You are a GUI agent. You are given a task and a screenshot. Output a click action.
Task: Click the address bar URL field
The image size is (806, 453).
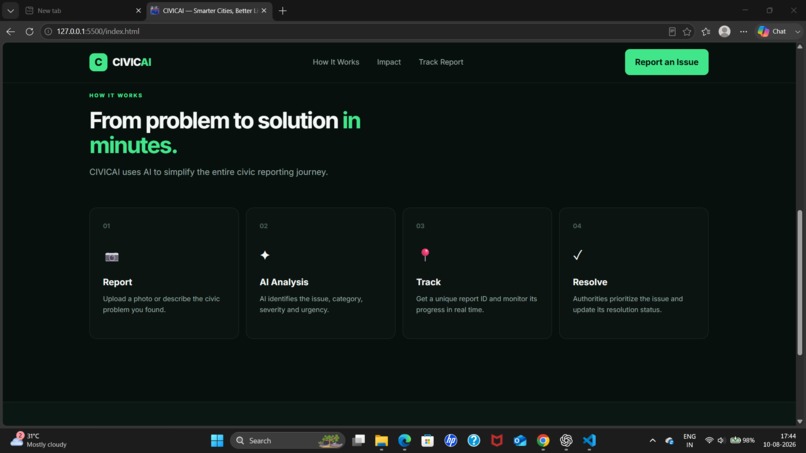(x=355, y=31)
